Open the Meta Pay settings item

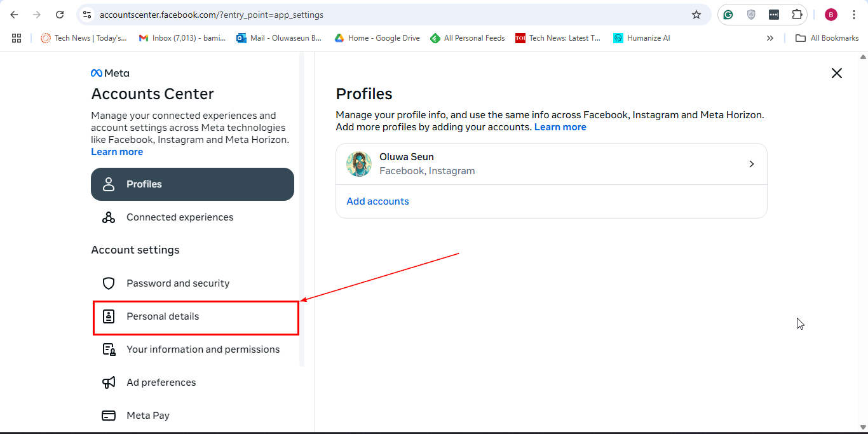pos(148,416)
